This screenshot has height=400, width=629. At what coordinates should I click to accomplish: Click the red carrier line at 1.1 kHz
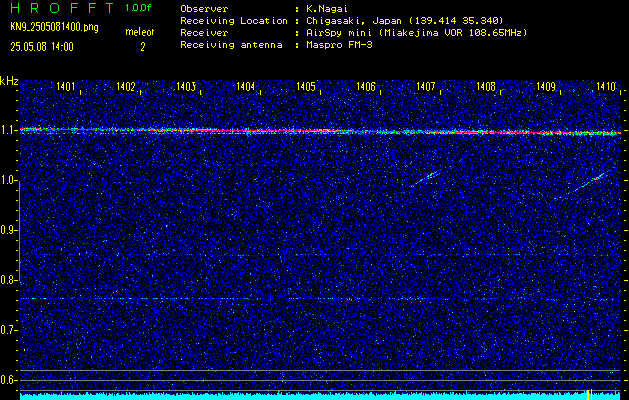point(320,131)
